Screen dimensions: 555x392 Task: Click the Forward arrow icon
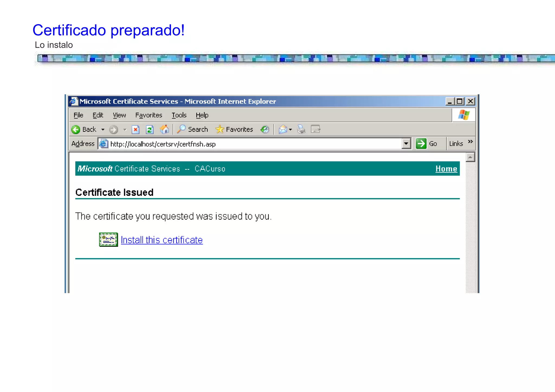point(114,130)
